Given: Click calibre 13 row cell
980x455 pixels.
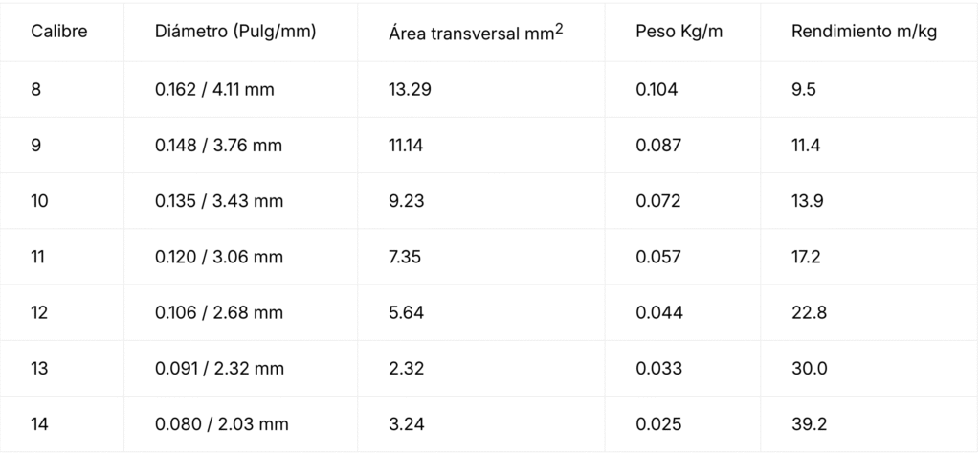Looking at the screenshot, I should pyautogui.click(x=39, y=368).
